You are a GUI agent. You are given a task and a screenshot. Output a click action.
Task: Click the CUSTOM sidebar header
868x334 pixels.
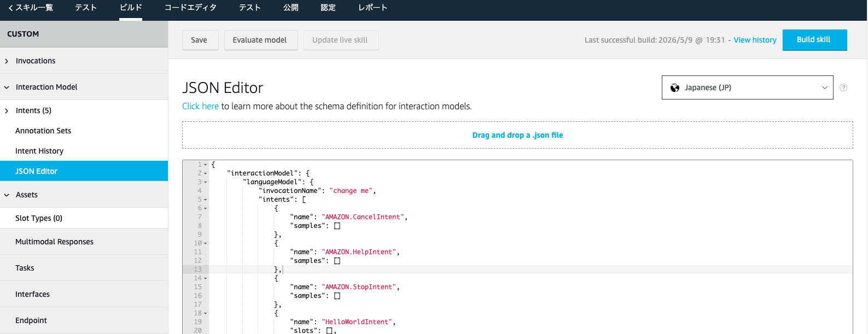tap(84, 34)
